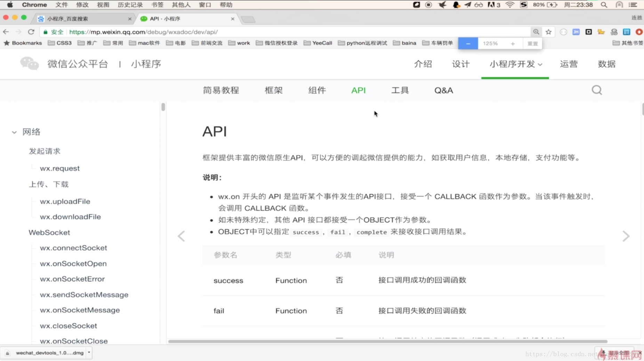Image resolution: width=644 pixels, height=361 pixels.
Task: Open the Chrome 书签 menu
Action: (158, 5)
